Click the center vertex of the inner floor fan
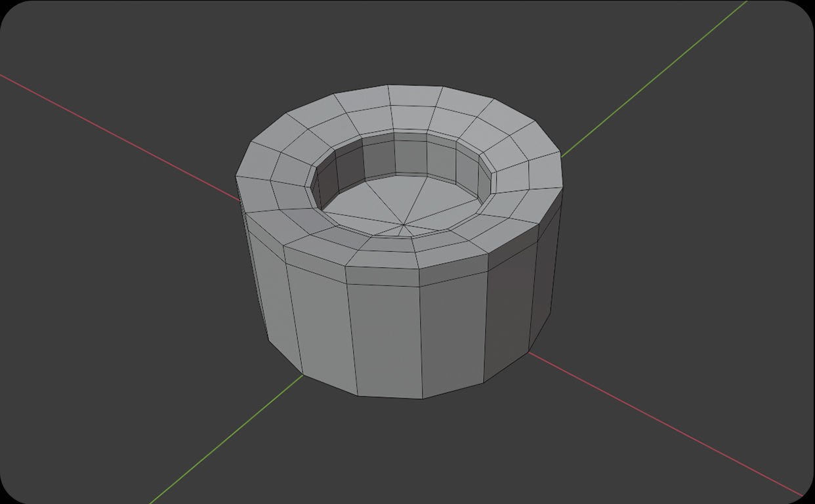815x504 pixels. tap(402, 226)
